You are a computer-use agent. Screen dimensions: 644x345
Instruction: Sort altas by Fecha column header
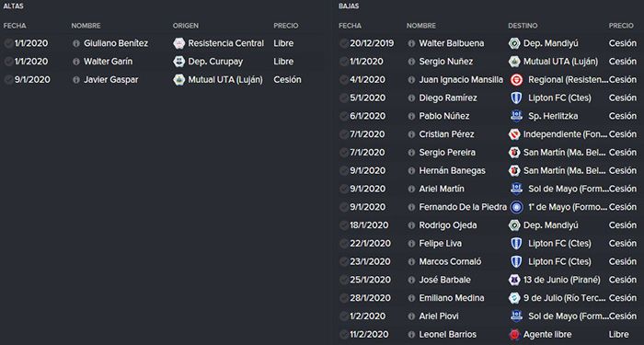point(15,26)
